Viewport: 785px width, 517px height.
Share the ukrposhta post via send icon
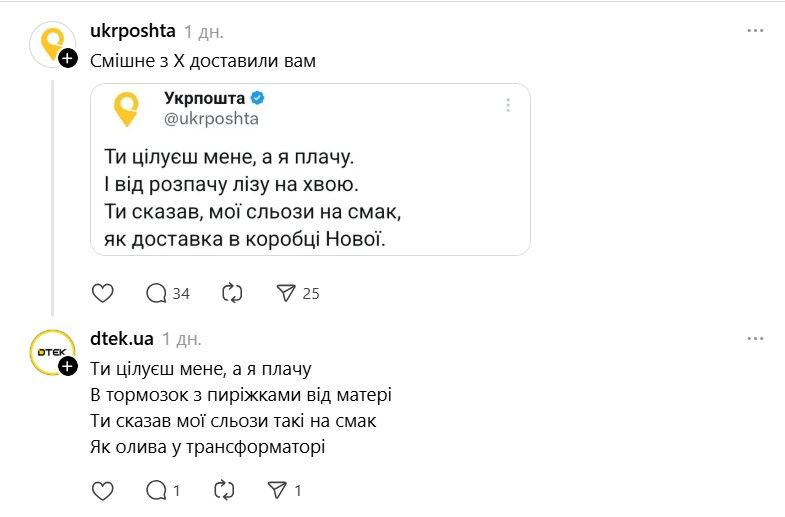(286, 293)
